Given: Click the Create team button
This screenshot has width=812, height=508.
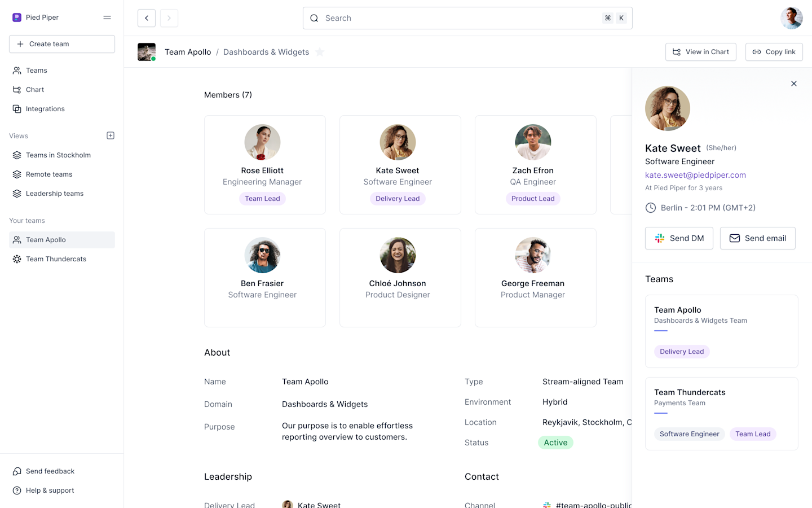Looking at the screenshot, I should [x=61, y=43].
